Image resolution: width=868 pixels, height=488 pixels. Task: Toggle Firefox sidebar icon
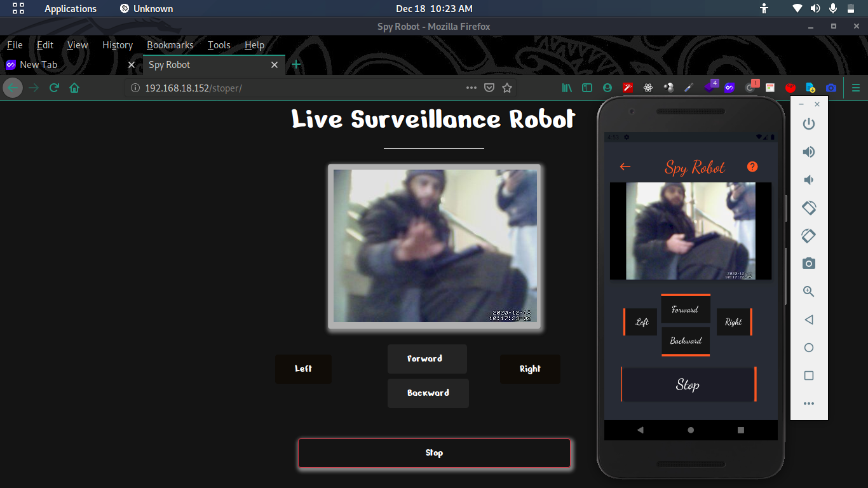(587, 88)
